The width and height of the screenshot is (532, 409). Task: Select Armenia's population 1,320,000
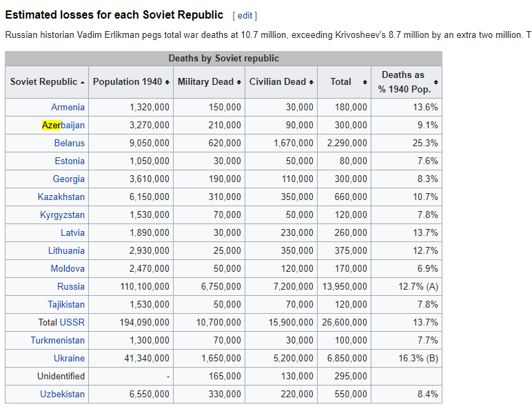click(150, 108)
